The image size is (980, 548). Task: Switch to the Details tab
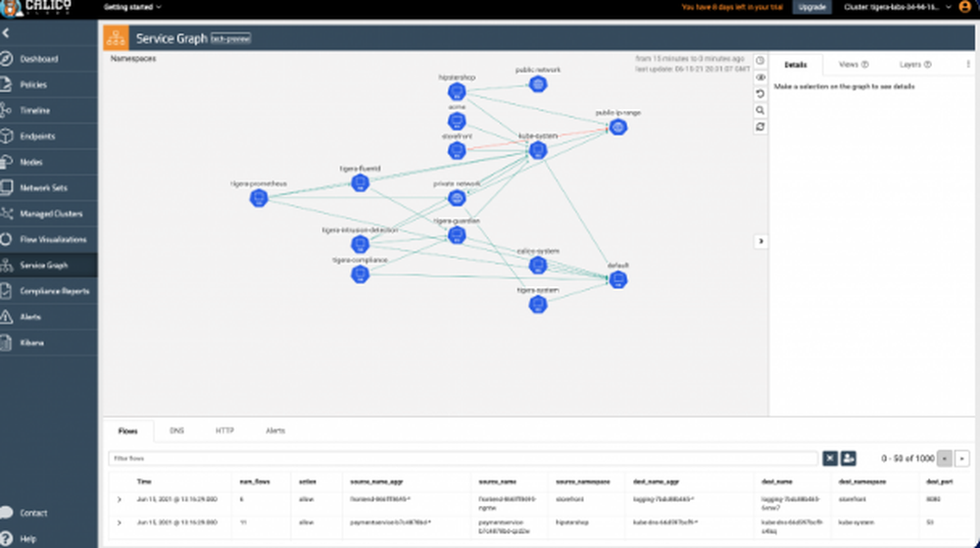tap(796, 65)
